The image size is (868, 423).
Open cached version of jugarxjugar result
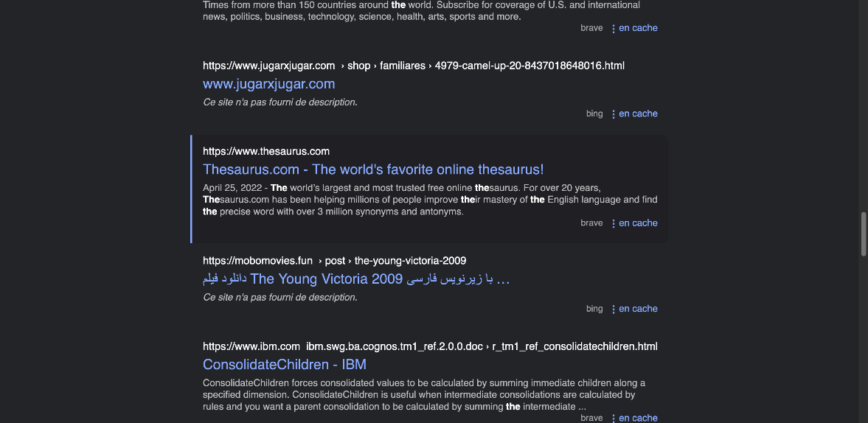638,113
